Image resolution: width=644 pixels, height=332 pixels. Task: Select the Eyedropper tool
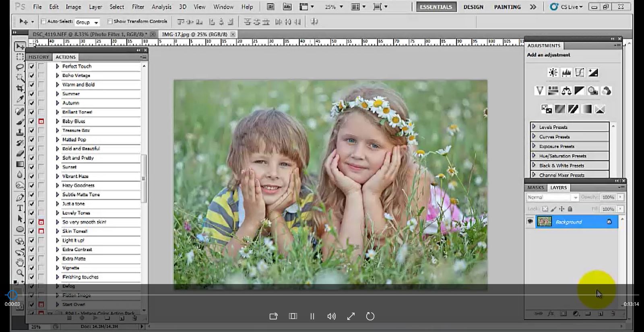pos(20,99)
